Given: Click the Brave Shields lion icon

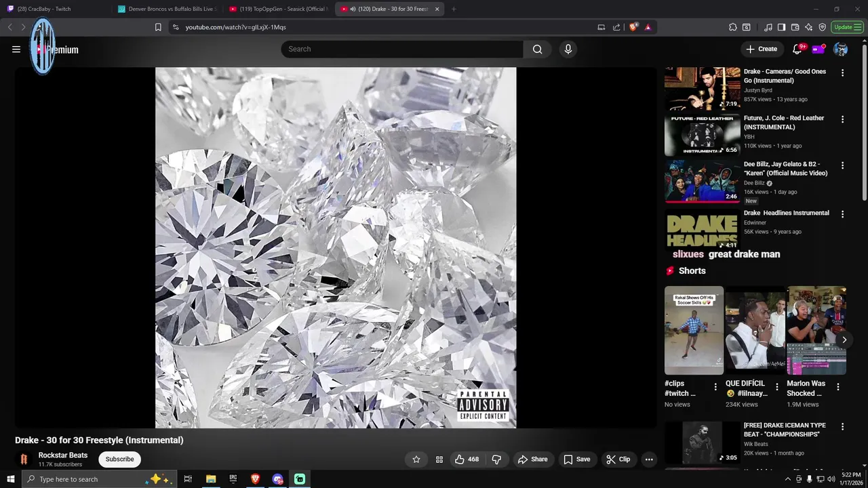Looking at the screenshot, I should point(633,27).
